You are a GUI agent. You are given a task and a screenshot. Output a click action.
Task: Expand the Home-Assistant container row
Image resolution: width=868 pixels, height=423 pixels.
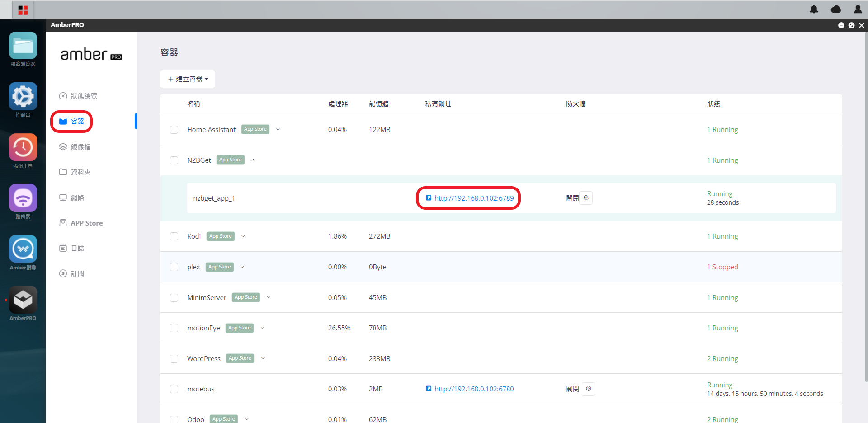pos(278,130)
